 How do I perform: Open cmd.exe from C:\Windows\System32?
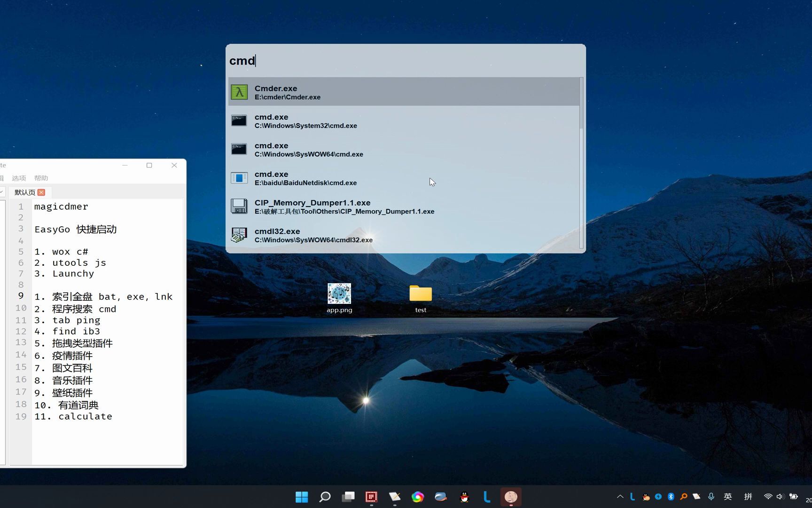(404, 120)
